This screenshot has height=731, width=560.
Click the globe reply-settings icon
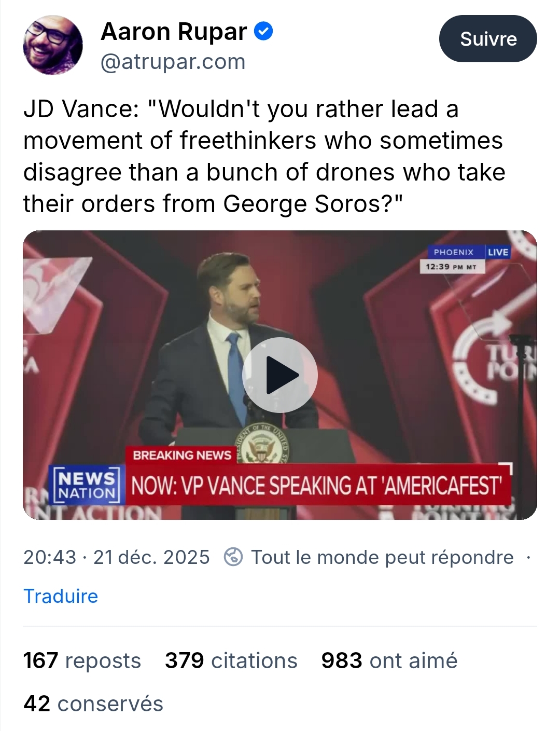tap(233, 557)
